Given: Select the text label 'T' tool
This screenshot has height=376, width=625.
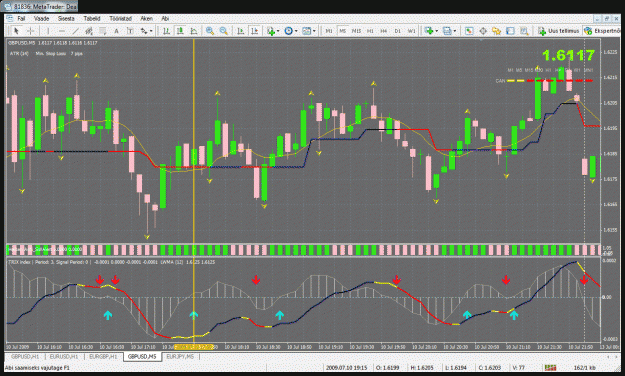Looking at the screenshot, I should click(x=130, y=31).
